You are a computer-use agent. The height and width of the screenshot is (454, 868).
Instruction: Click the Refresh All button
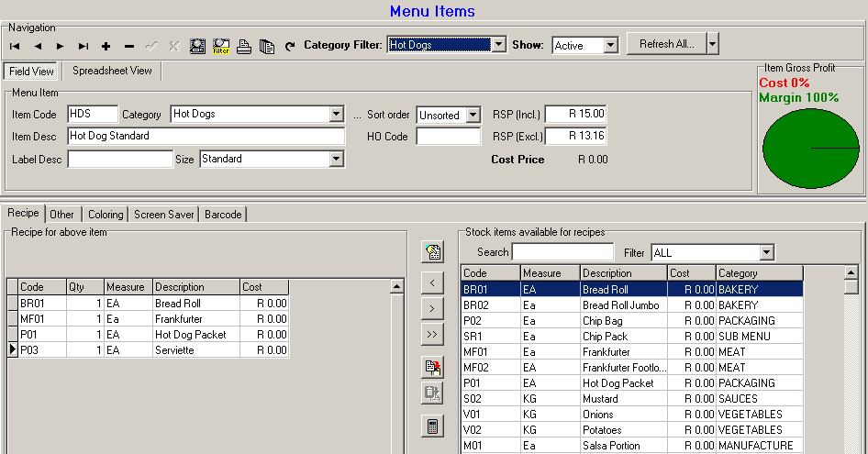(665, 44)
